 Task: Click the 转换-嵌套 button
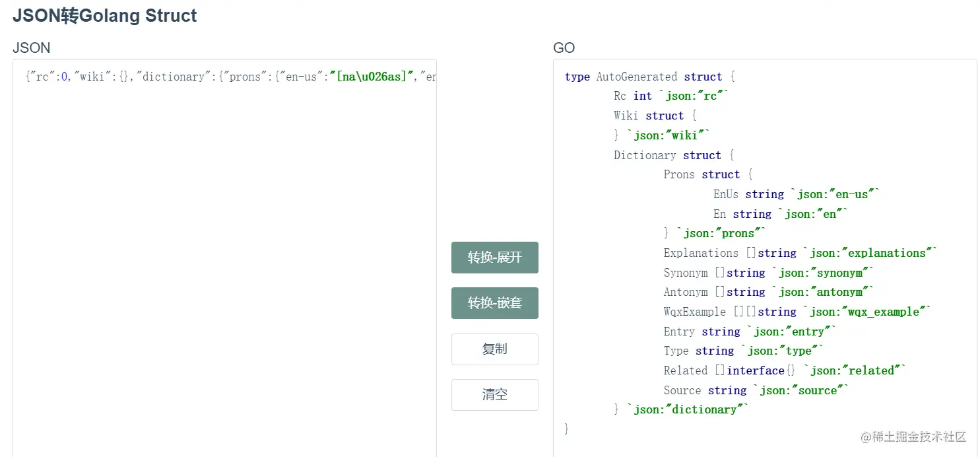(x=494, y=303)
